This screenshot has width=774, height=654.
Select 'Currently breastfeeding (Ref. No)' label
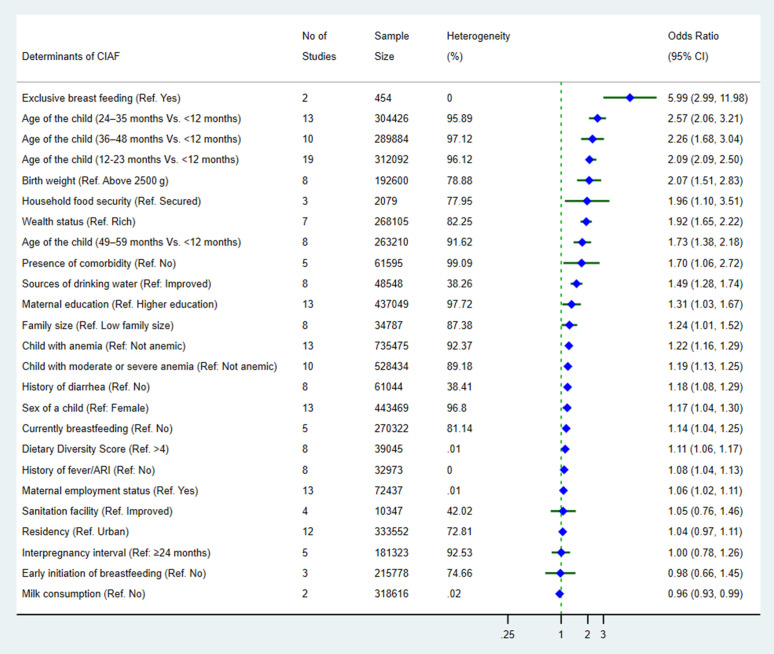click(97, 428)
